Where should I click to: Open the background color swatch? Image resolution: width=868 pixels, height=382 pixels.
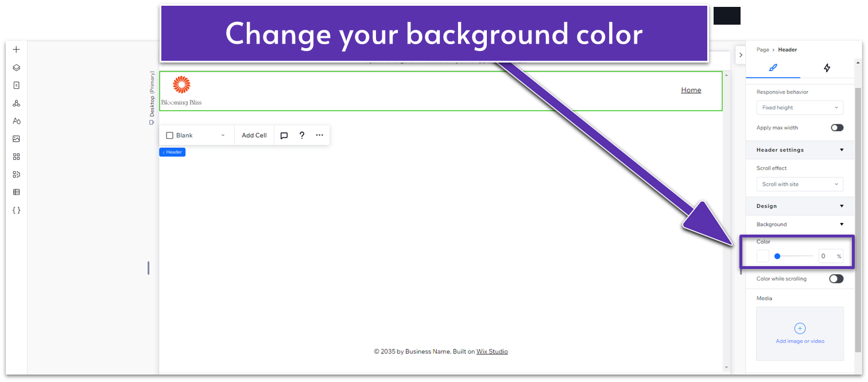(x=762, y=256)
